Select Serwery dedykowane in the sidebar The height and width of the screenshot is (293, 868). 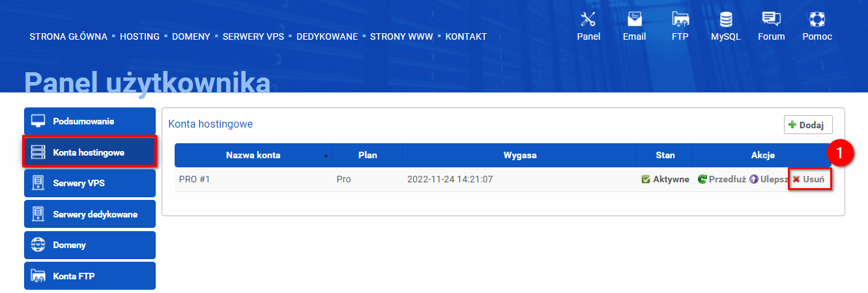(x=90, y=214)
